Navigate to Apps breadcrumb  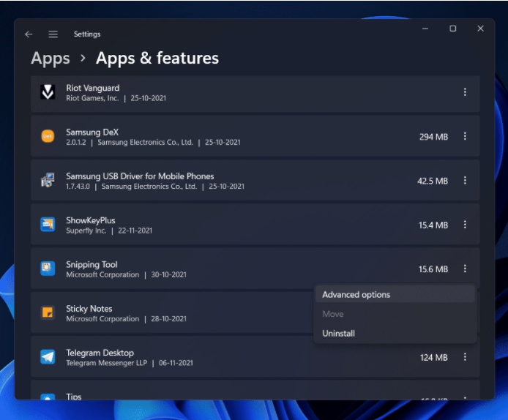[x=51, y=59]
